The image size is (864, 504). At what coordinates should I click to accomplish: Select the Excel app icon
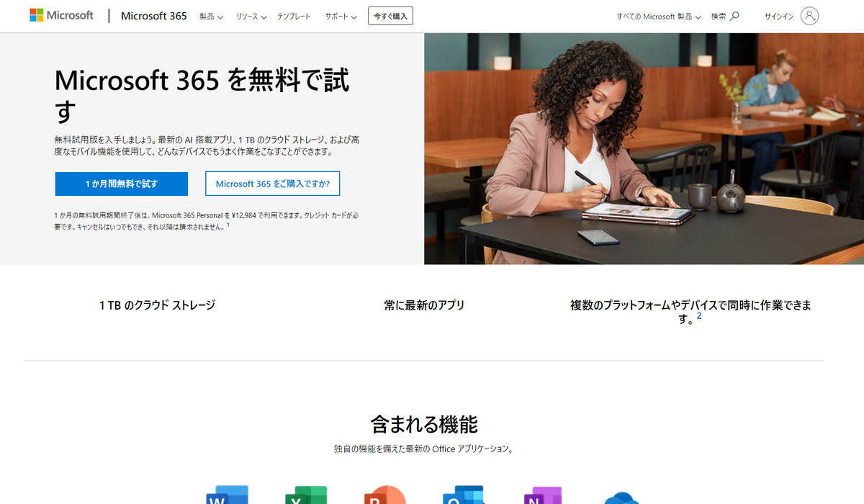[306, 495]
